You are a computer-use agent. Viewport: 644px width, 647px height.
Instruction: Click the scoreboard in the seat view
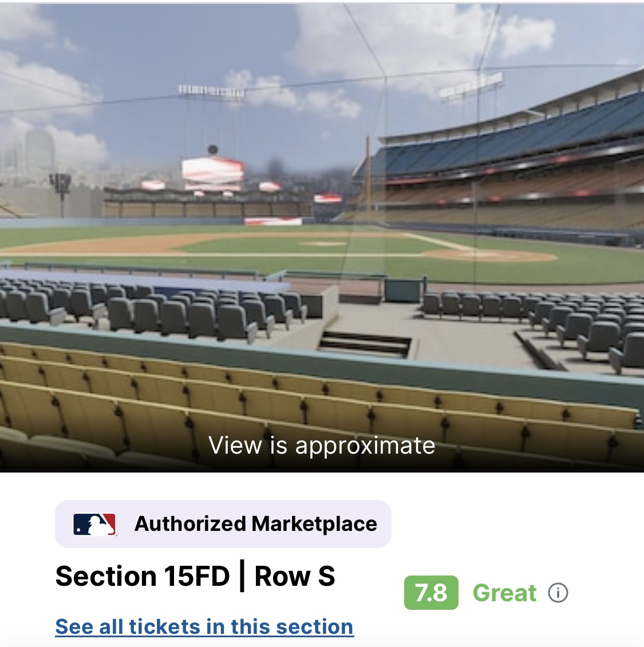point(212,170)
